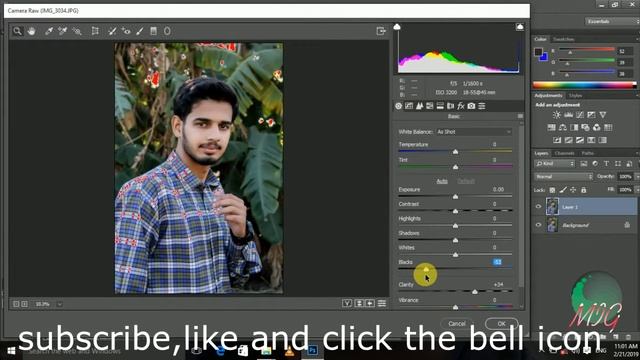Viewport: 640px width, 360px height.
Task: Select the Hand tool in Camera Raw
Action: [31, 31]
